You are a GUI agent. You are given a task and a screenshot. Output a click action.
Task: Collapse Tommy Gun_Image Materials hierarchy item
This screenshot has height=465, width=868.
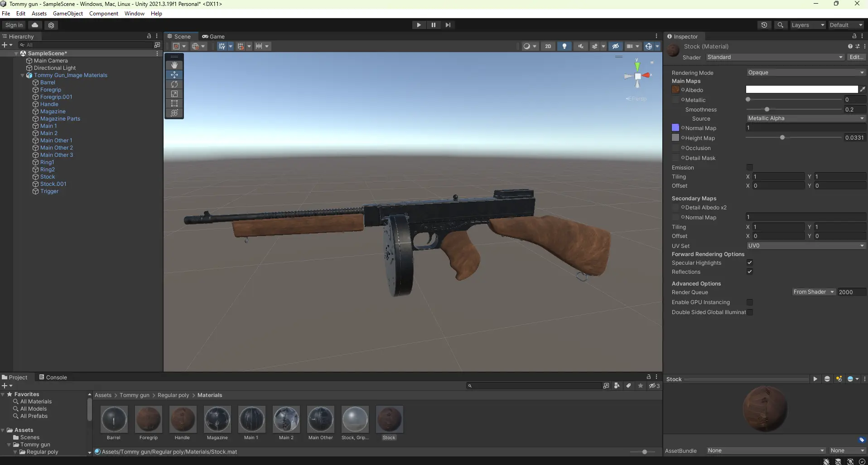point(22,75)
